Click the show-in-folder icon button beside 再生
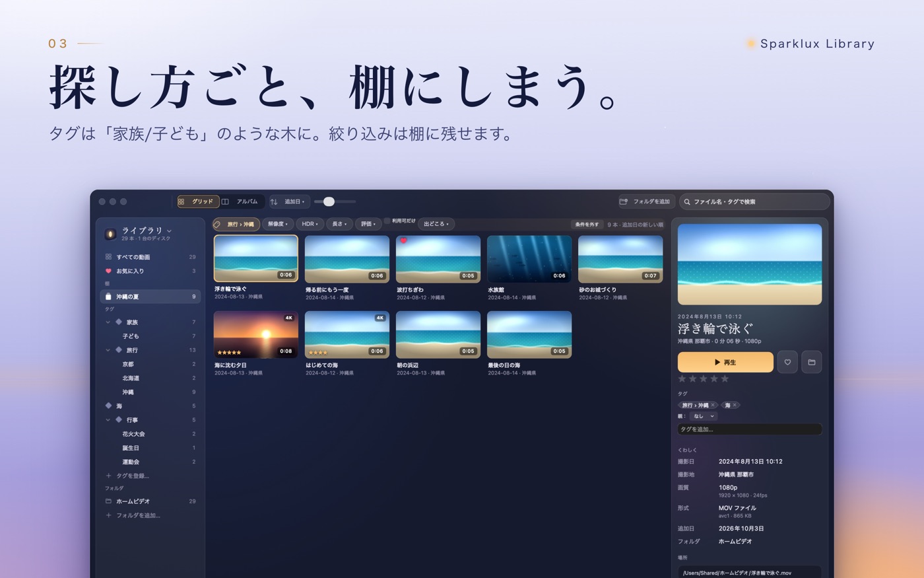 [x=812, y=362]
